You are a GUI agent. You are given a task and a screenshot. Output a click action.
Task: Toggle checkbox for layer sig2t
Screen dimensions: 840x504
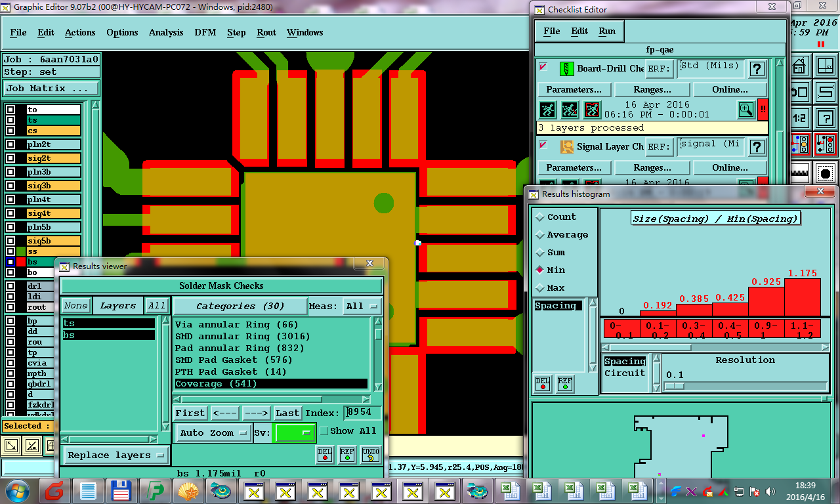click(10, 158)
